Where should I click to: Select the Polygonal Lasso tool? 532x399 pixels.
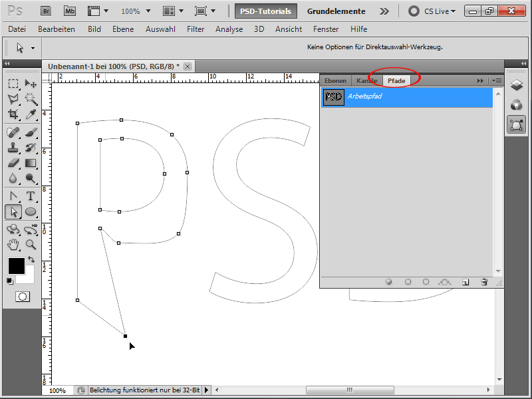point(13,98)
